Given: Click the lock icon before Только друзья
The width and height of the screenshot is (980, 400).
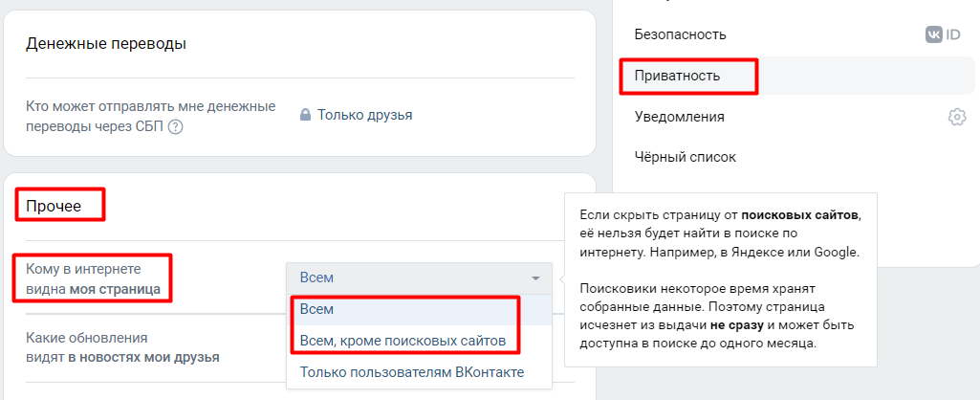Looking at the screenshot, I should (x=305, y=115).
